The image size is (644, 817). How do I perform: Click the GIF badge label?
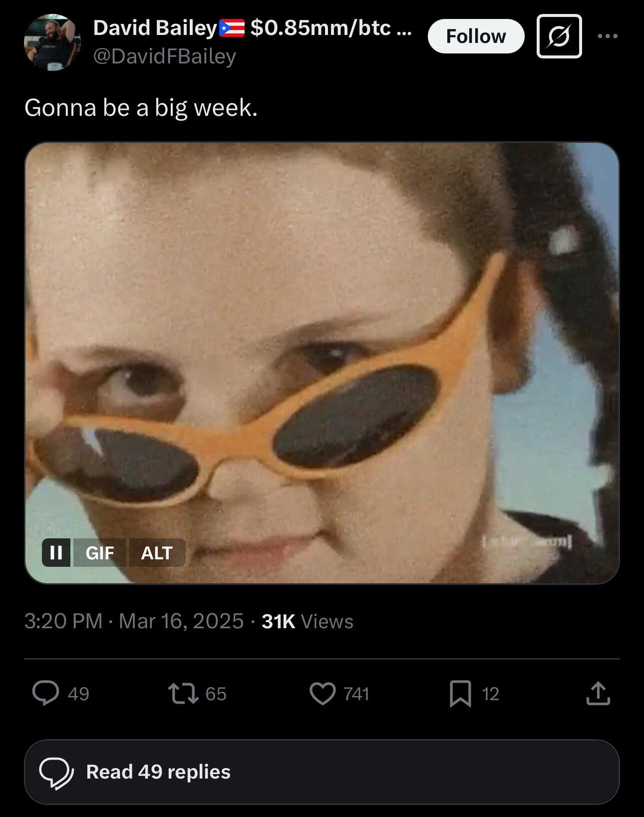[x=100, y=552]
